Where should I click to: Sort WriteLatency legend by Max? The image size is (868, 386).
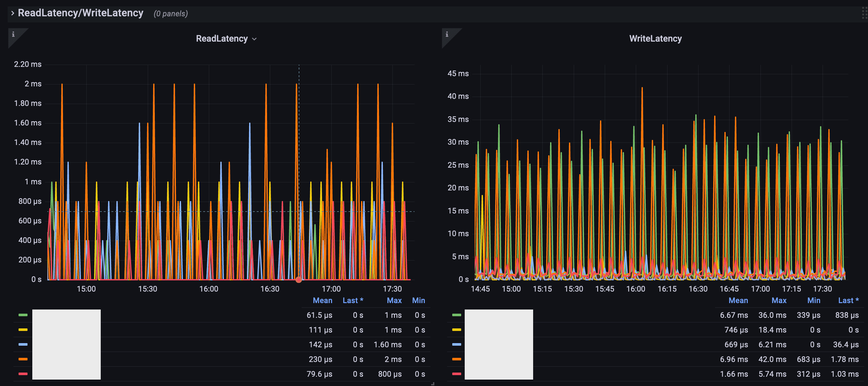pos(779,300)
